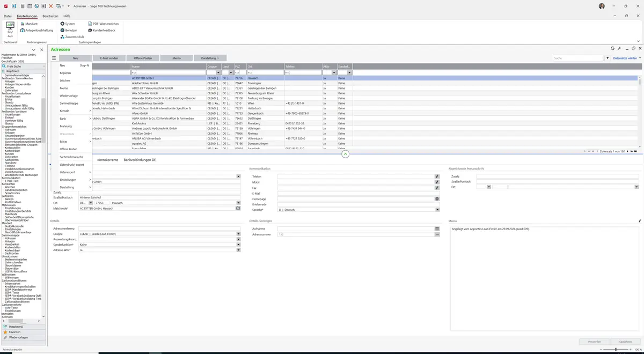
Task: Click the Matchcode refresh icon
Action: click(x=238, y=208)
